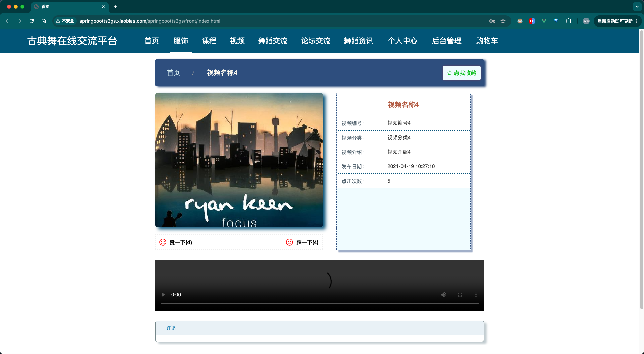
Task: Click 重新启动即可更新 update button
Action: click(615, 21)
